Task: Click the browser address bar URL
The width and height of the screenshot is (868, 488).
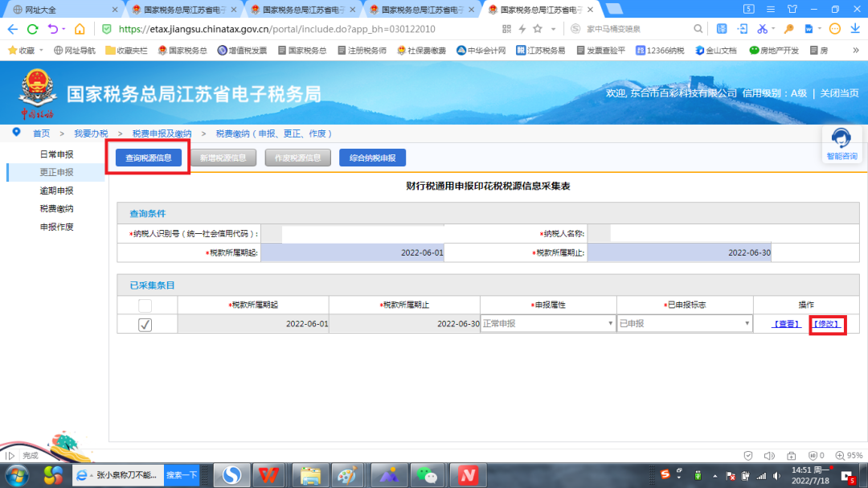Action: point(276,29)
